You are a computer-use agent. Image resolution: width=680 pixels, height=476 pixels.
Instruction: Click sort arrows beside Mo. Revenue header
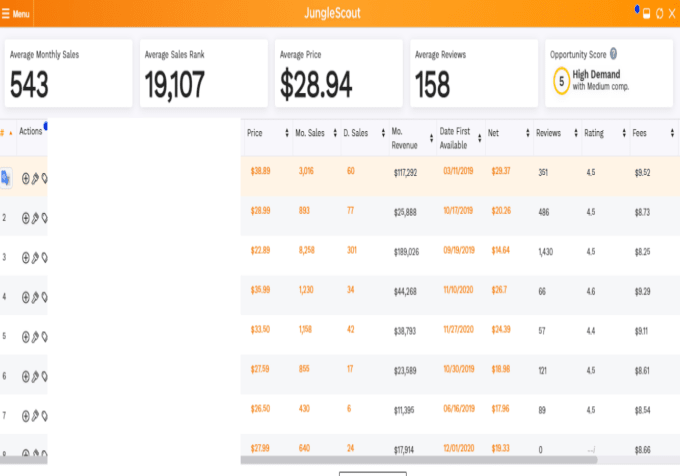431,138
